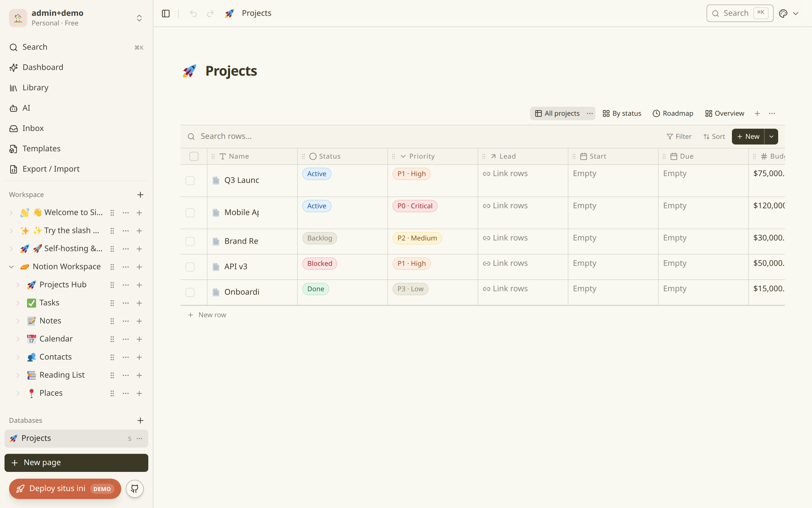Select the Q3 Launch row checkbox
Viewport: 812px width, 508px height.
[190, 181]
